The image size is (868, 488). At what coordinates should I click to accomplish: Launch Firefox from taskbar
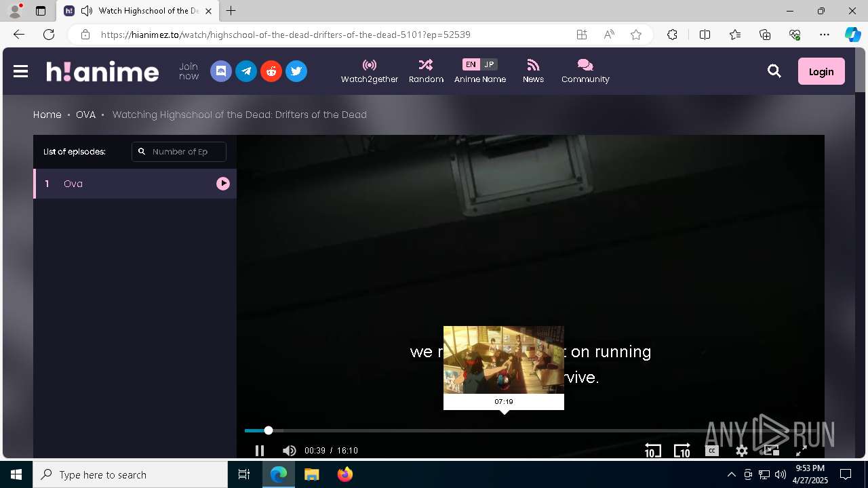coord(345,474)
